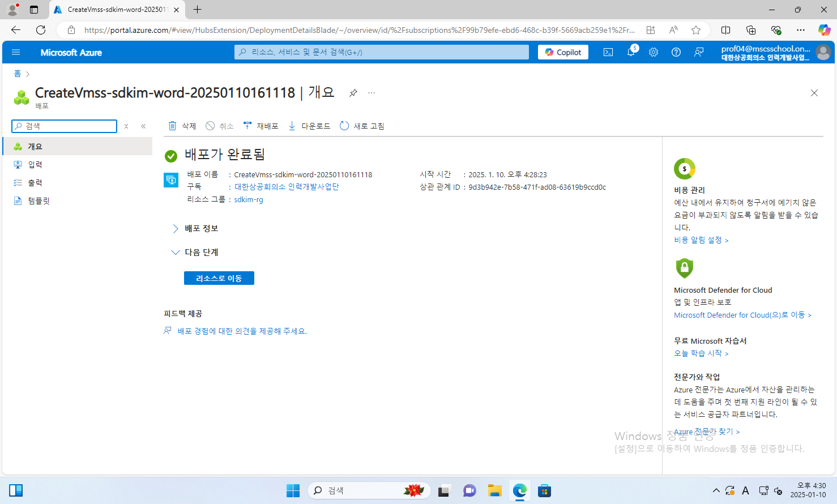The width and height of the screenshot is (837, 504).
Task: Open the account avatar menu
Action: coord(824,52)
